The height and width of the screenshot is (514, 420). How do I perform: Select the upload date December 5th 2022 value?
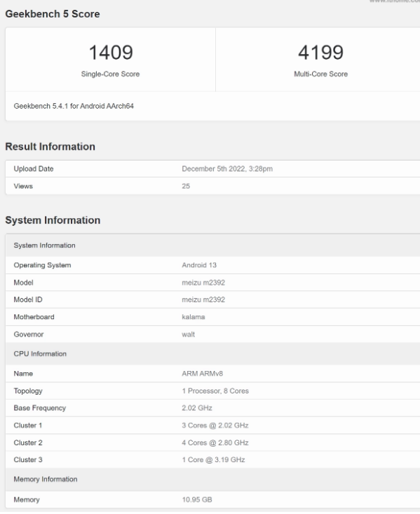pos(227,169)
